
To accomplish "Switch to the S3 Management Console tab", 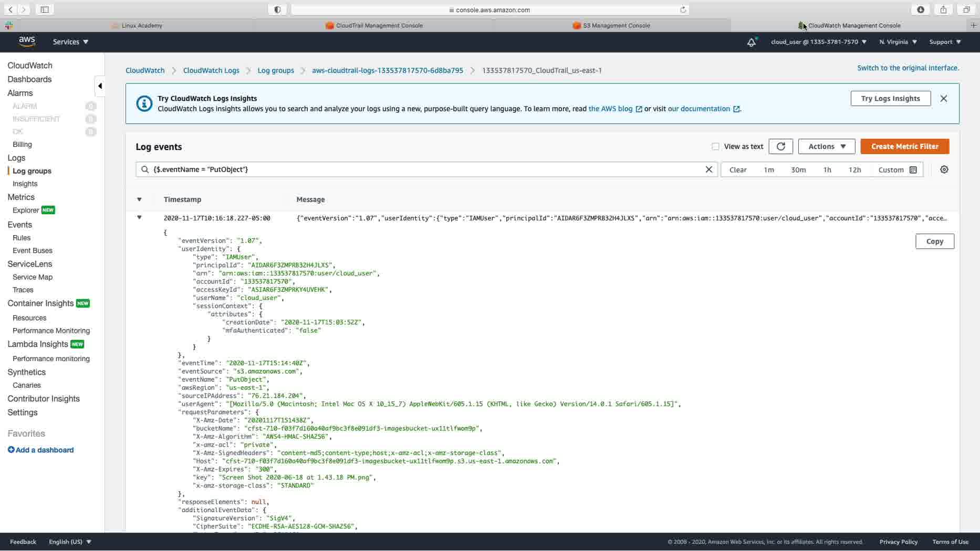I will (611, 25).
